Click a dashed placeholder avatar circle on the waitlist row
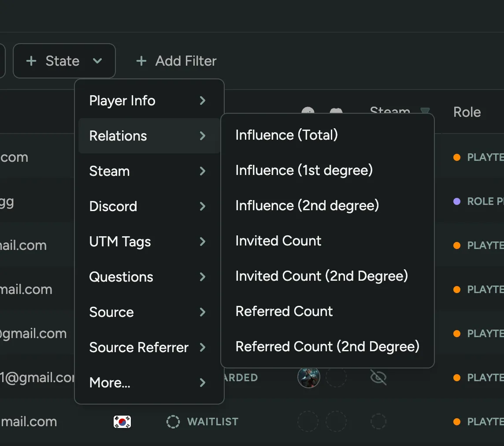This screenshot has height=446, width=504. [x=308, y=421]
